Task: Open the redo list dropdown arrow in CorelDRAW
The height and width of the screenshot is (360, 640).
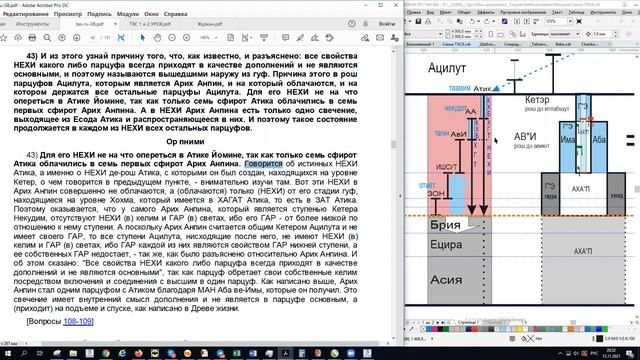Action: [493, 21]
